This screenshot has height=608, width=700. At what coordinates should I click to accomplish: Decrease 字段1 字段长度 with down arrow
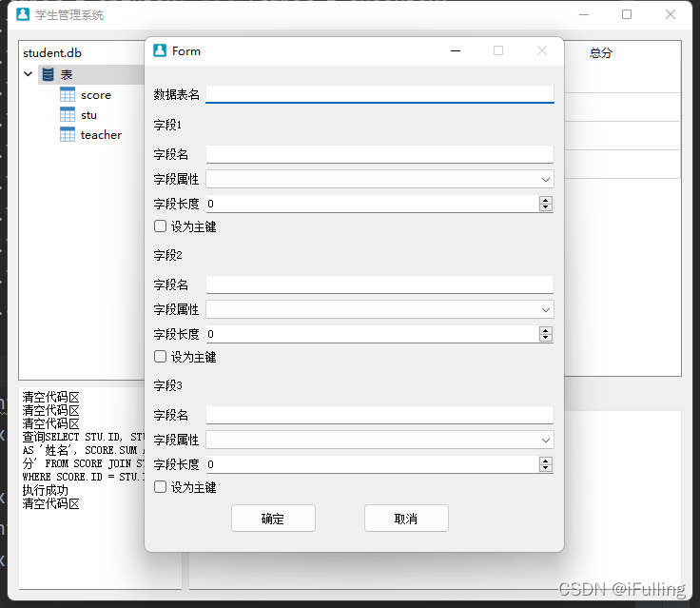coord(546,206)
